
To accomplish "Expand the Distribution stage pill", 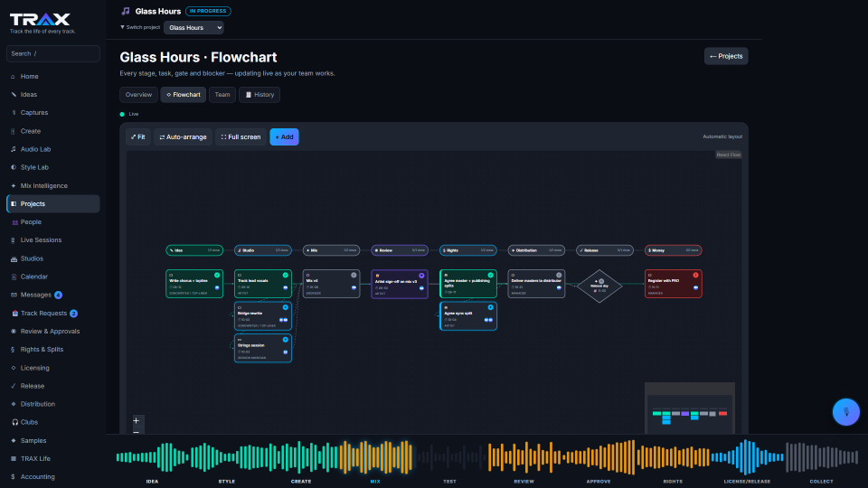I will point(536,250).
